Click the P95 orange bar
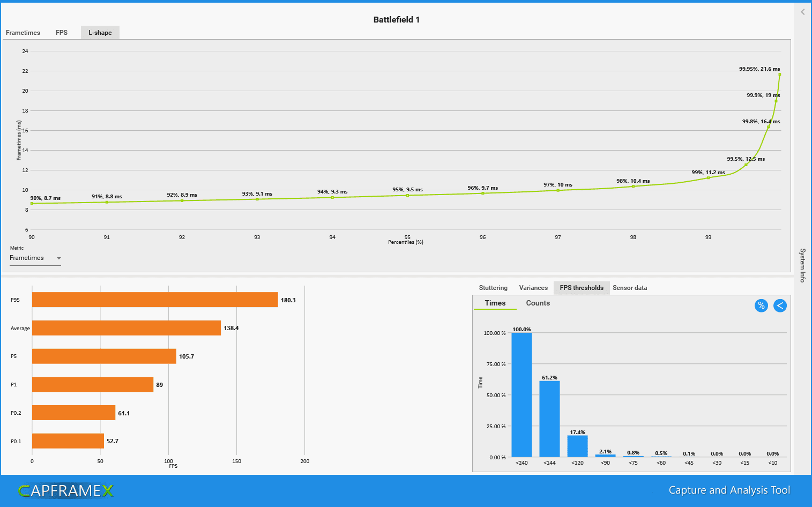 (x=155, y=300)
